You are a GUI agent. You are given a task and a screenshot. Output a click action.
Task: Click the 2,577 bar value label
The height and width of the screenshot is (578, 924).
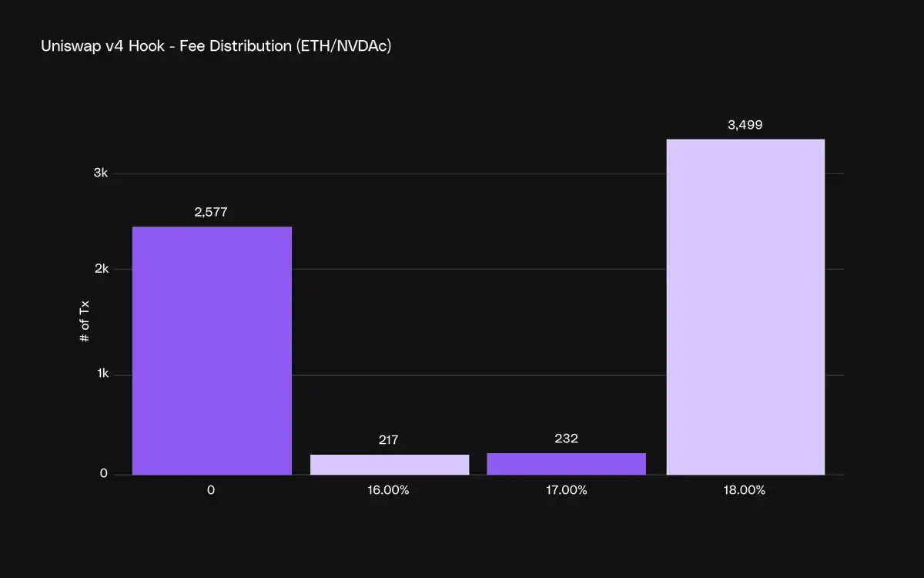tap(212, 212)
